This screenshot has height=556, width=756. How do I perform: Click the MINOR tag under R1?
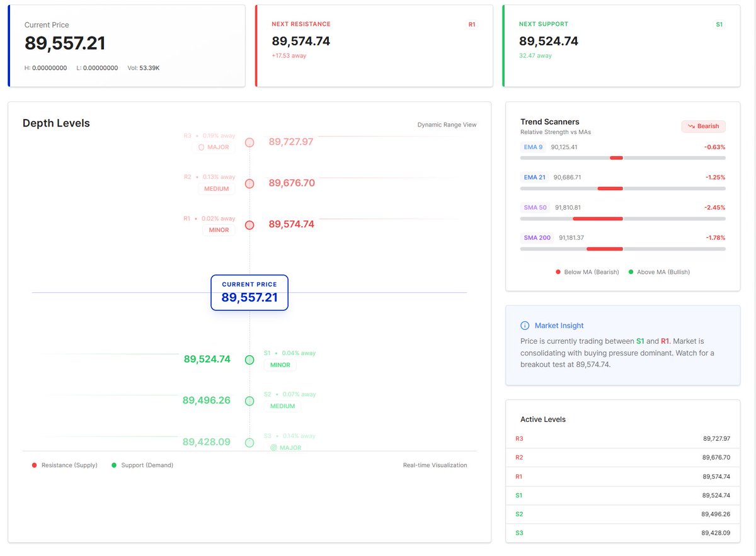tap(219, 230)
